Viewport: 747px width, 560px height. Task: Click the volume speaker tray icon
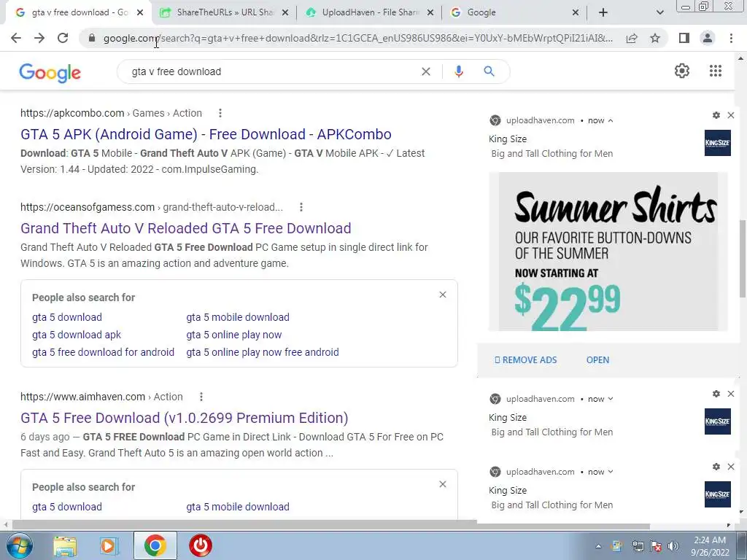673,546
